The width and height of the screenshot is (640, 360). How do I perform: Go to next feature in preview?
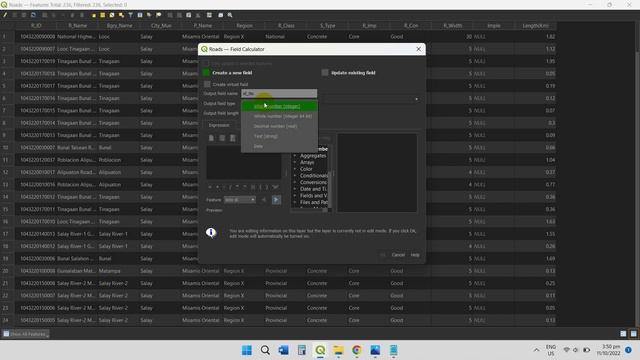[276, 200]
